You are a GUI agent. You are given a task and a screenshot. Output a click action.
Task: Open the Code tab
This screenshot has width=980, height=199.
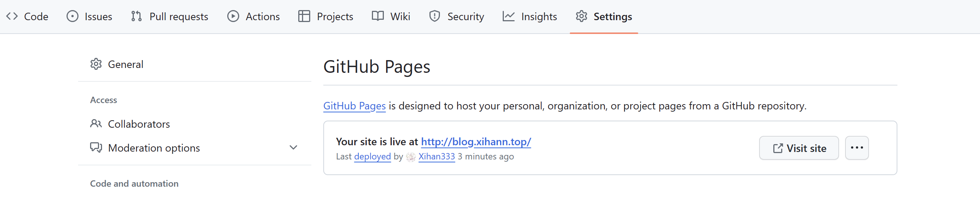coord(27,16)
